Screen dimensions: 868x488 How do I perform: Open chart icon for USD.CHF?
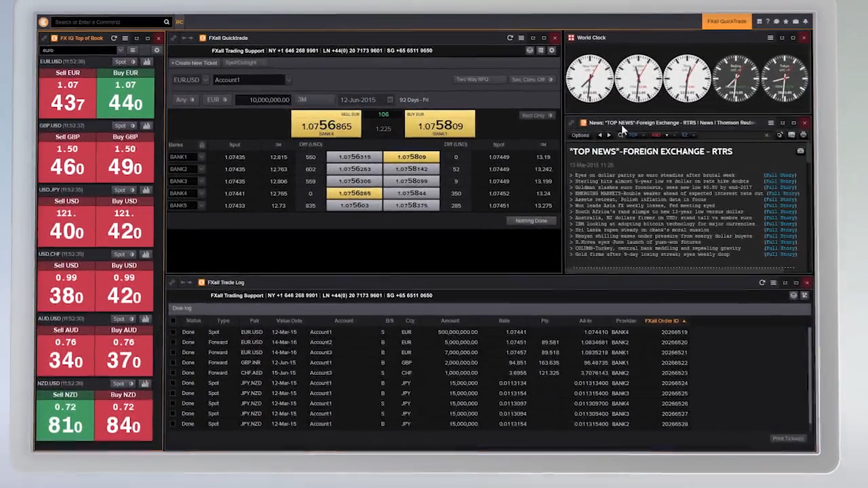pos(146,254)
